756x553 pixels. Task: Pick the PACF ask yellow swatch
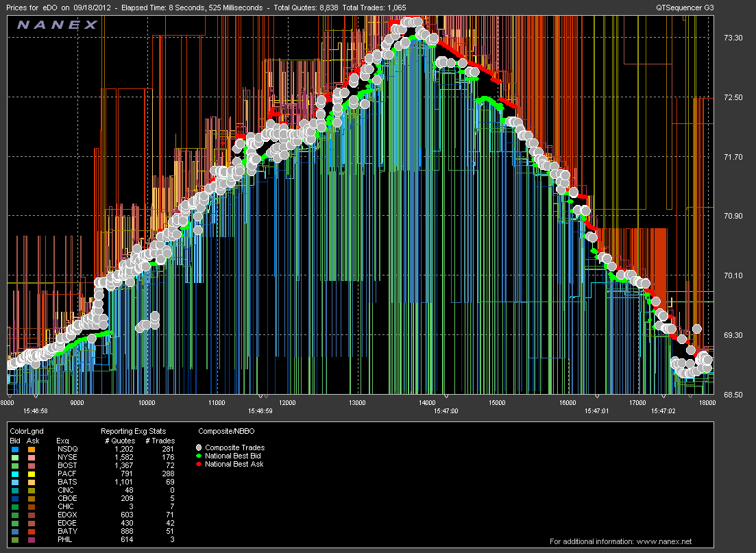(32, 474)
